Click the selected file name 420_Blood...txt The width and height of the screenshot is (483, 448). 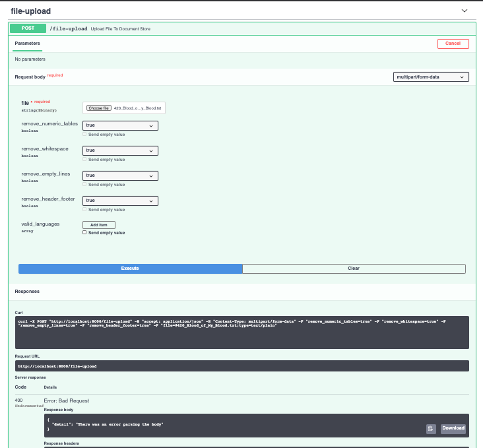click(x=138, y=108)
